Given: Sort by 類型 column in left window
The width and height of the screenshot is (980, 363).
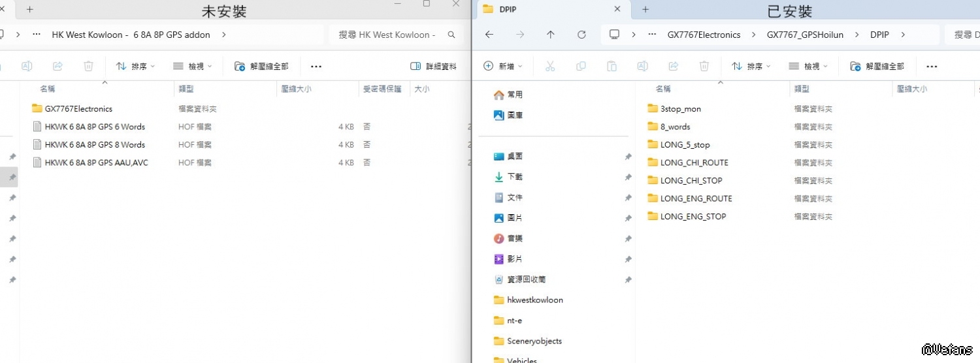Looking at the screenshot, I should 186,89.
